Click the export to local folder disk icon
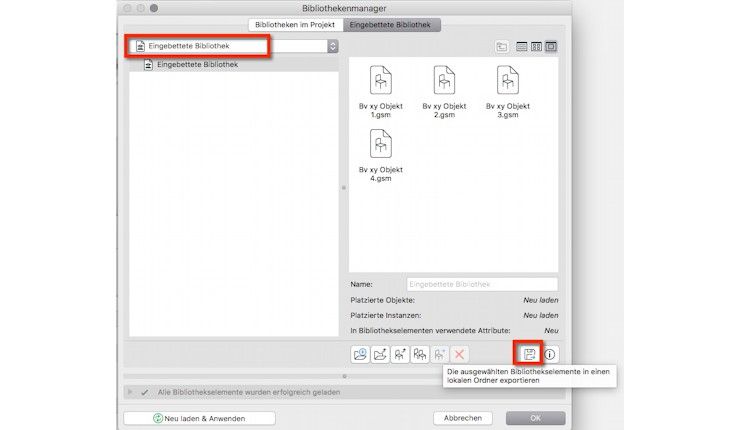Viewport: 740px width, 430px height. [529, 354]
